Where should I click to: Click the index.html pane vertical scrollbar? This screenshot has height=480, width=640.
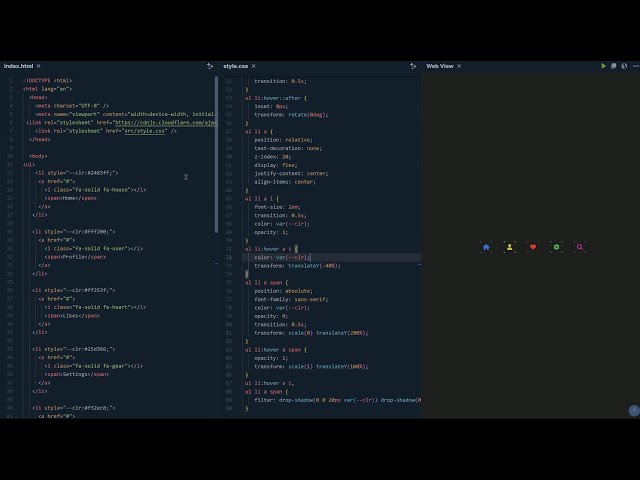(x=216, y=155)
